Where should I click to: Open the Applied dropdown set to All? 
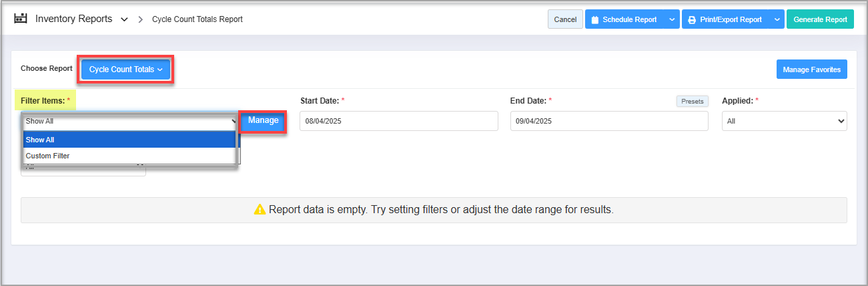coord(784,122)
